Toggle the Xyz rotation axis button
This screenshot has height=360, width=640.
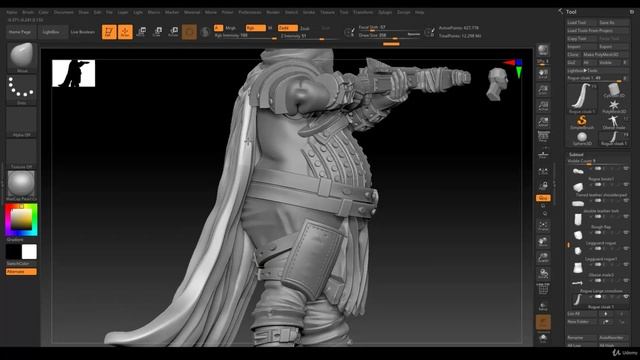tap(543, 198)
